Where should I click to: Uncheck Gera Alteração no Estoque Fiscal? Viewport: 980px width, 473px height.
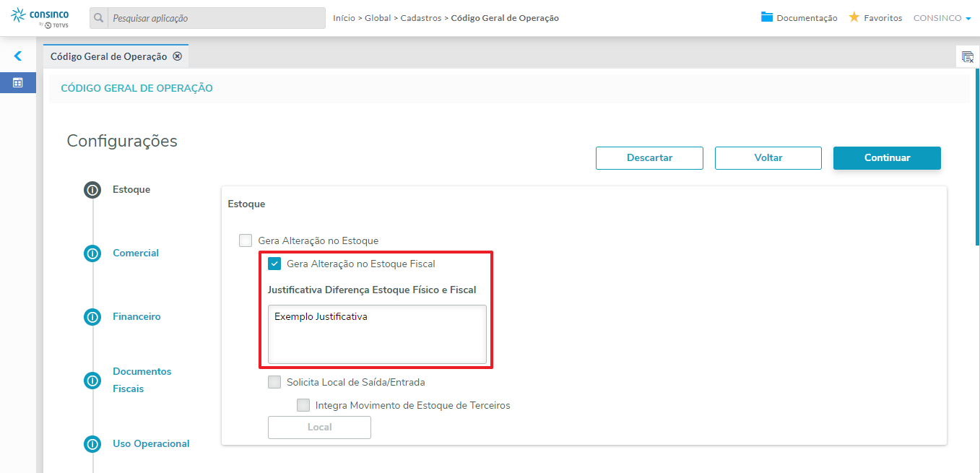tap(274, 264)
